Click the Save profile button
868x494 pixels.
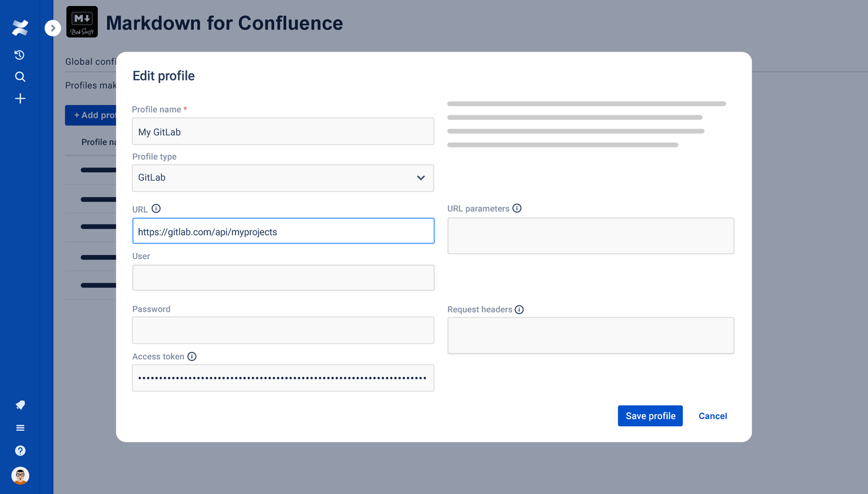(650, 416)
